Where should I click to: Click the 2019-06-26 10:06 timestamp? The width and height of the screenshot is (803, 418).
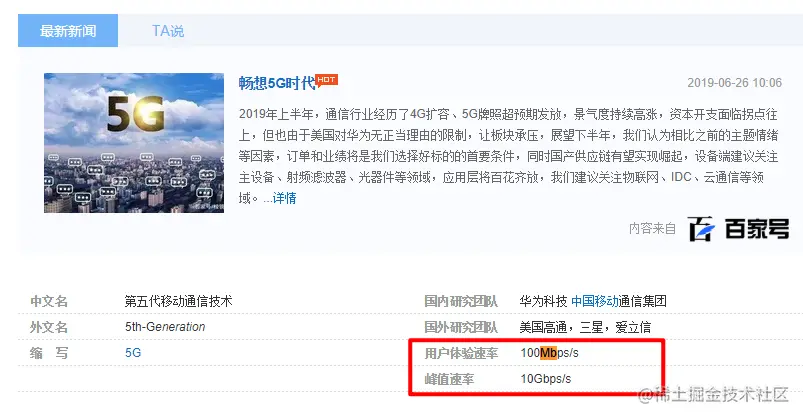coord(734,83)
